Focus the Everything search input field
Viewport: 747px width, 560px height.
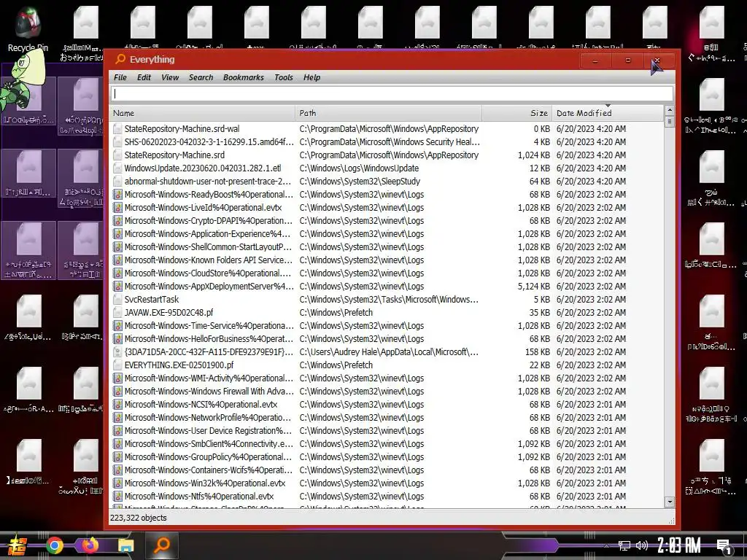392,94
